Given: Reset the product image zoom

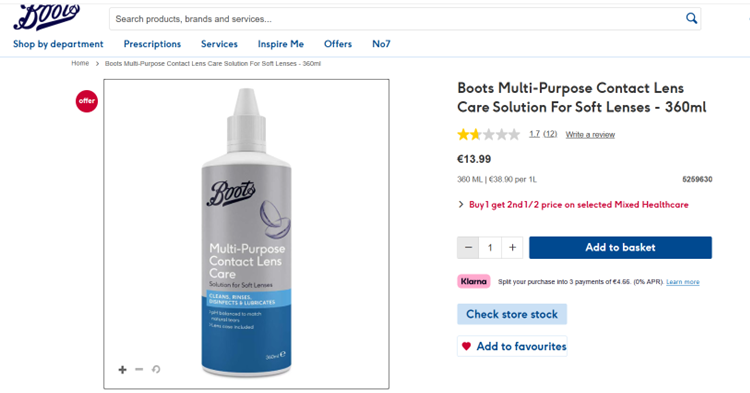Looking at the screenshot, I should coord(156,369).
